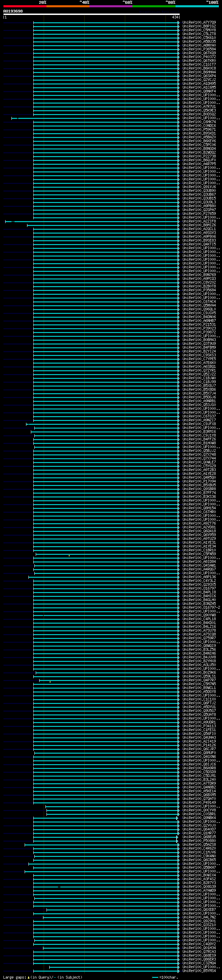Click hit label UniRef100_A9TUZ9
This screenshot has height=980, width=222.
(x=199, y=539)
